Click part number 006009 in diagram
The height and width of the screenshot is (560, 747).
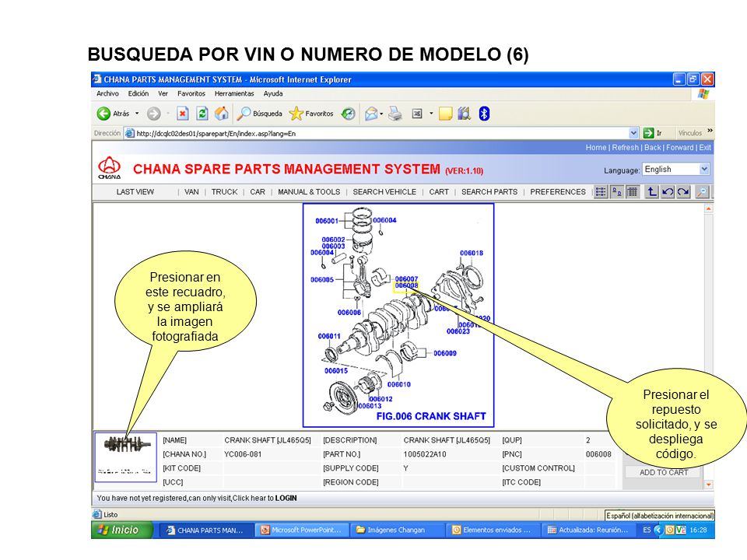445,353
